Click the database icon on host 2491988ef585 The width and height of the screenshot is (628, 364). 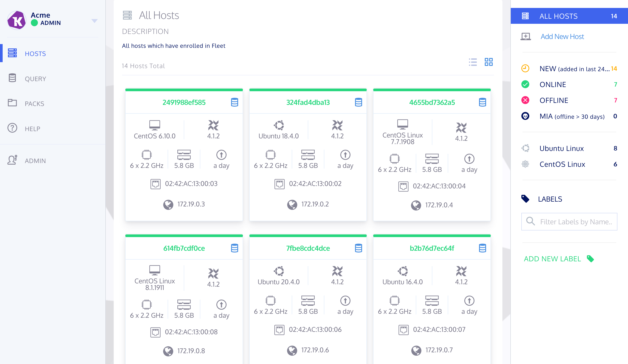(234, 102)
